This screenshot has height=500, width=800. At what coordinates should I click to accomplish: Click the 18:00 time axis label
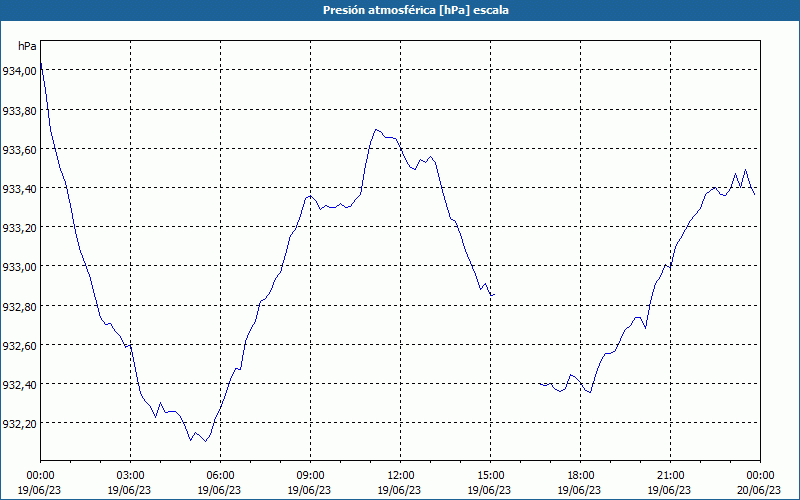tap(581, 476)
